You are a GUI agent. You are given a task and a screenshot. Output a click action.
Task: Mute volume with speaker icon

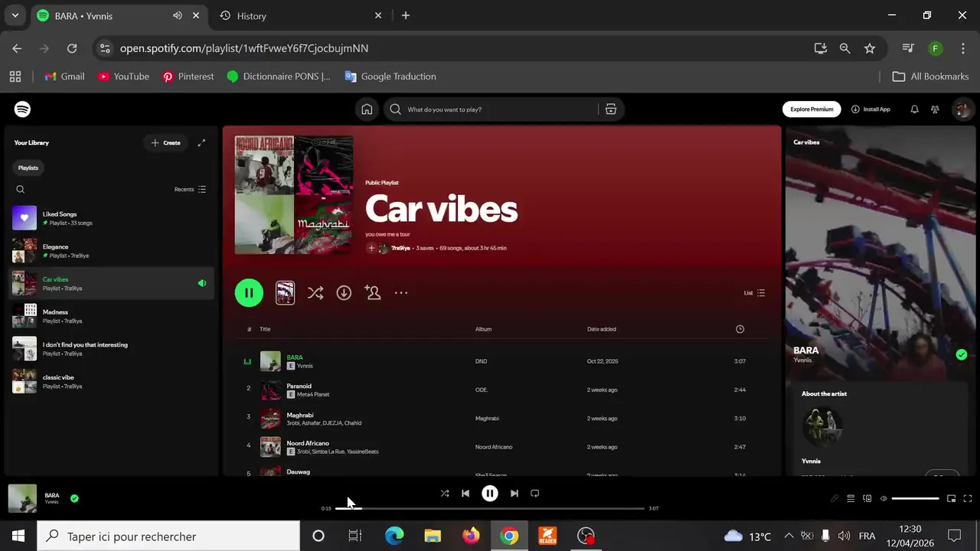pos(884,499)
